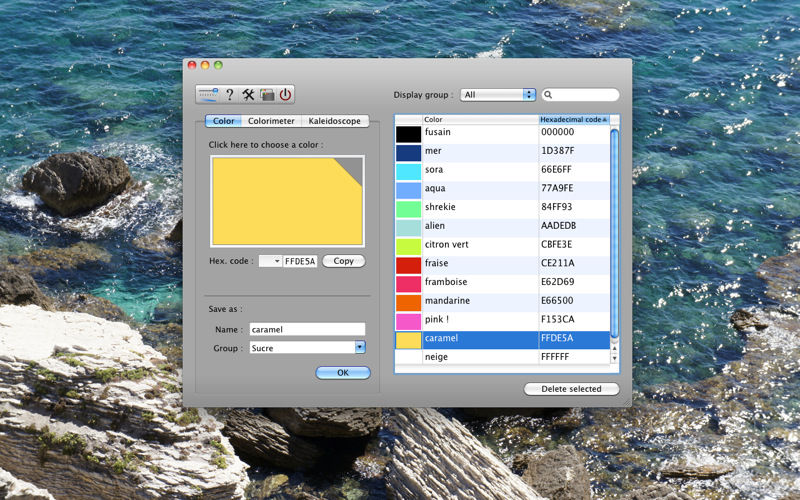Select the shrekie color name

(440, 207)
